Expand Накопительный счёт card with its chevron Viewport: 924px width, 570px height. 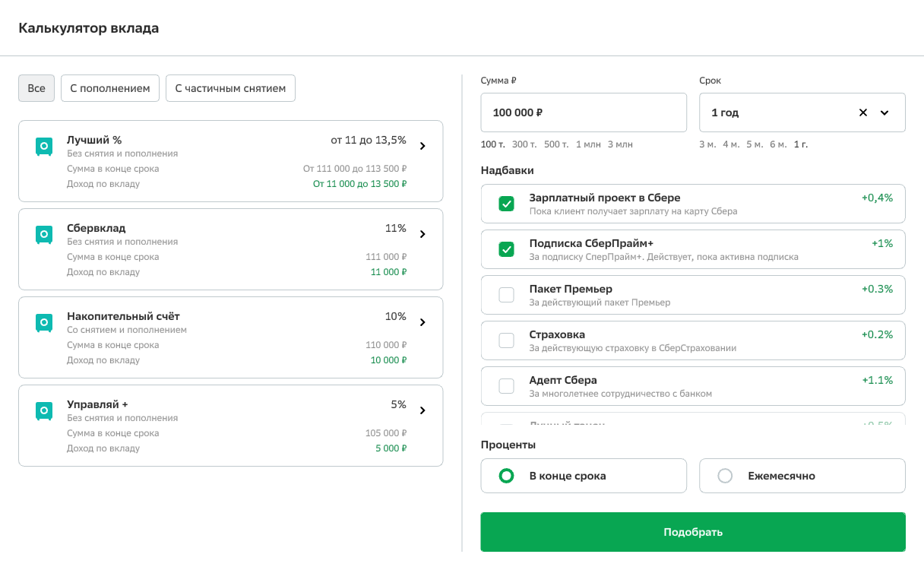[x=422, y=322]
